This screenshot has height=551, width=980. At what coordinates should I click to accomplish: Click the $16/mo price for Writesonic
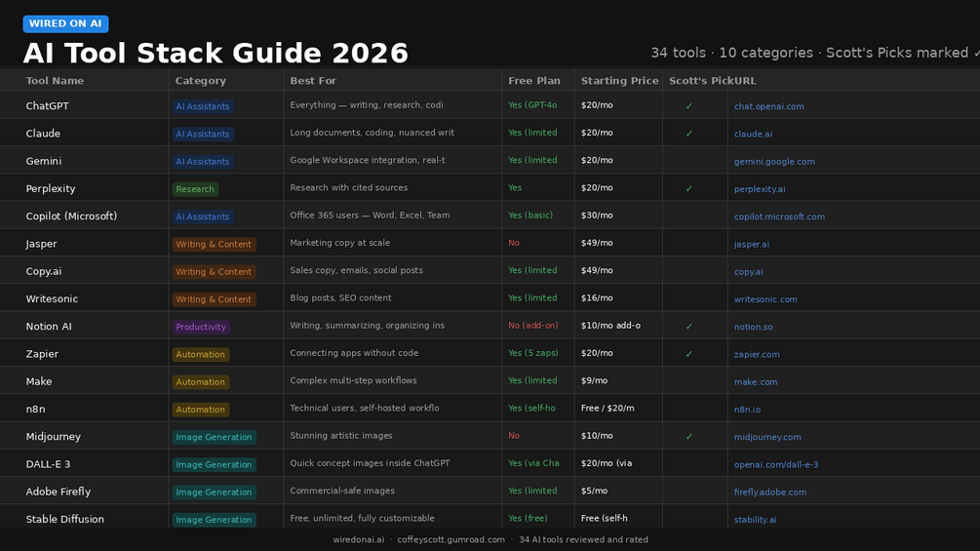point(597,297)
